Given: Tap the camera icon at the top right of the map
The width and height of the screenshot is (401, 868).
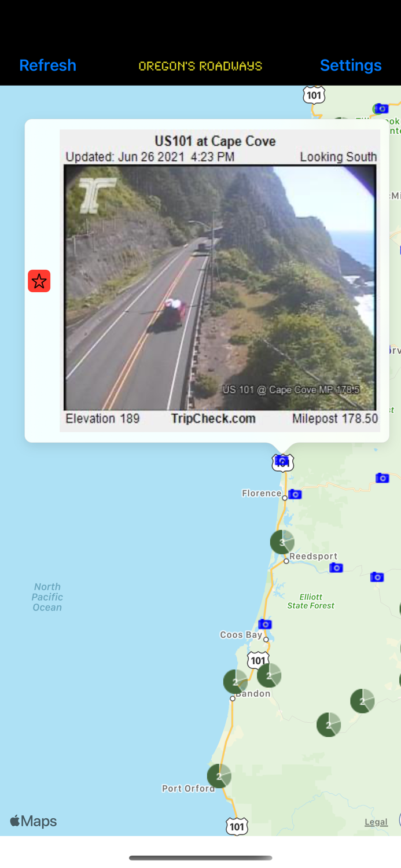Looking at the screenshot, I should pyautogui.click(x=381, y=108).
